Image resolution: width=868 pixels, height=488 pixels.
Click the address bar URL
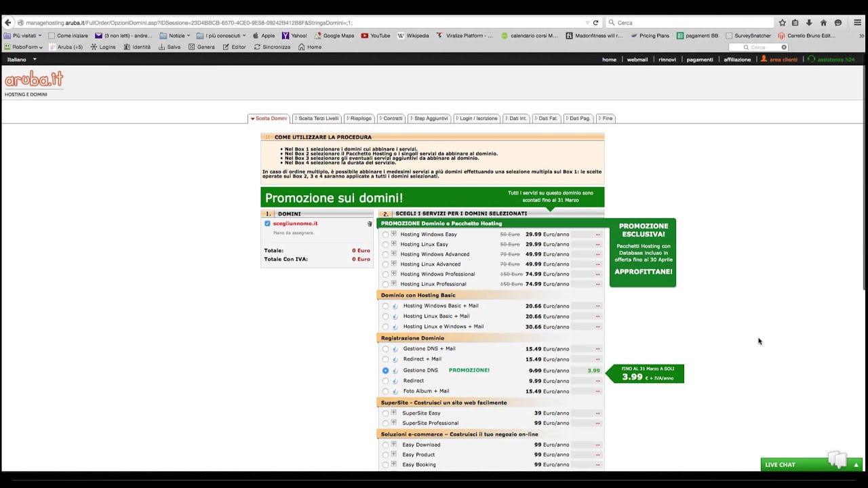point(189,22)
